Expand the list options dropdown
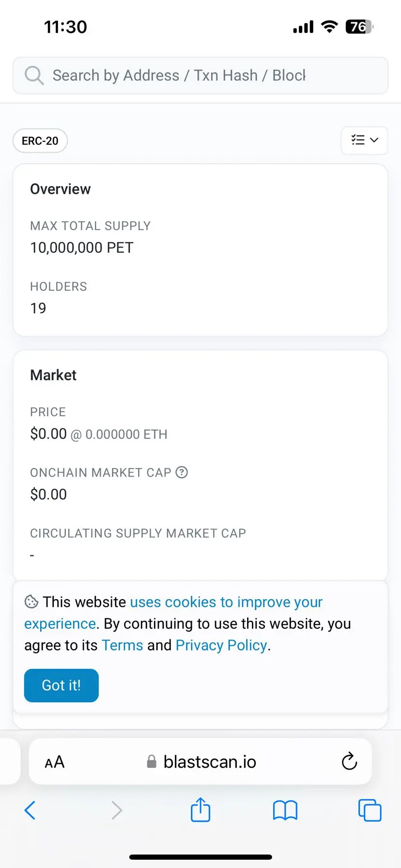 364,140
